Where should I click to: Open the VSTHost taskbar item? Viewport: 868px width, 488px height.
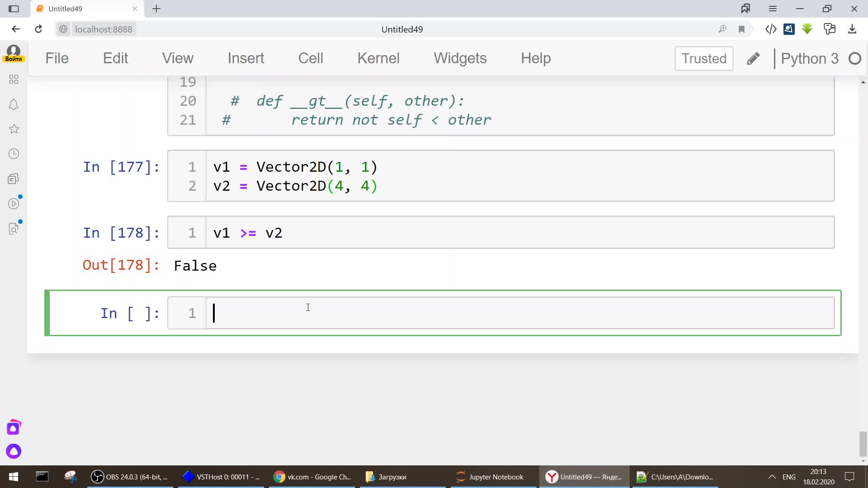[221, 477]
